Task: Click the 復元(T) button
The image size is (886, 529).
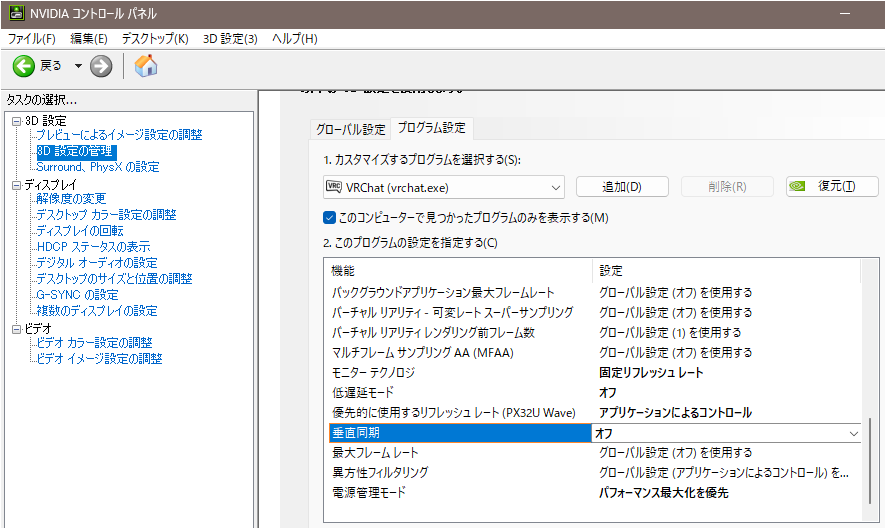Action: click(x=832, y=186)
